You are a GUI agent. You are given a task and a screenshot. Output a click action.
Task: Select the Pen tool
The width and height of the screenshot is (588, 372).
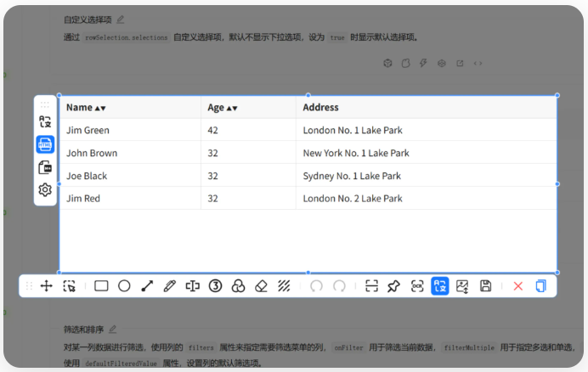point(169,286)
